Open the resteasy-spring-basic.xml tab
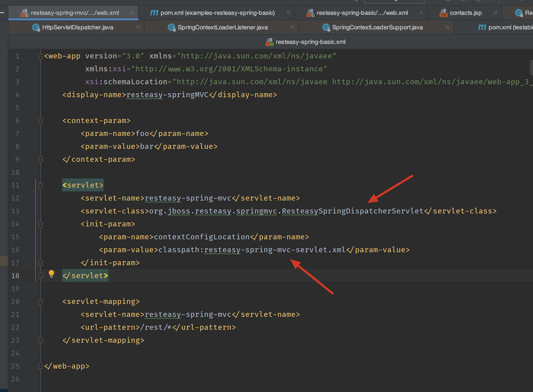This screenshot has width=533, height=392. 310,42
